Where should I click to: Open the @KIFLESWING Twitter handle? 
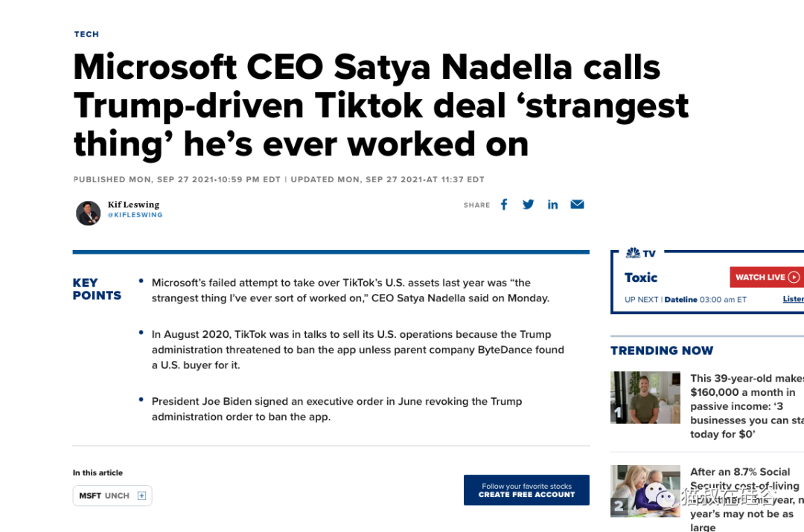pyautogui.click(x=135, y=215)
